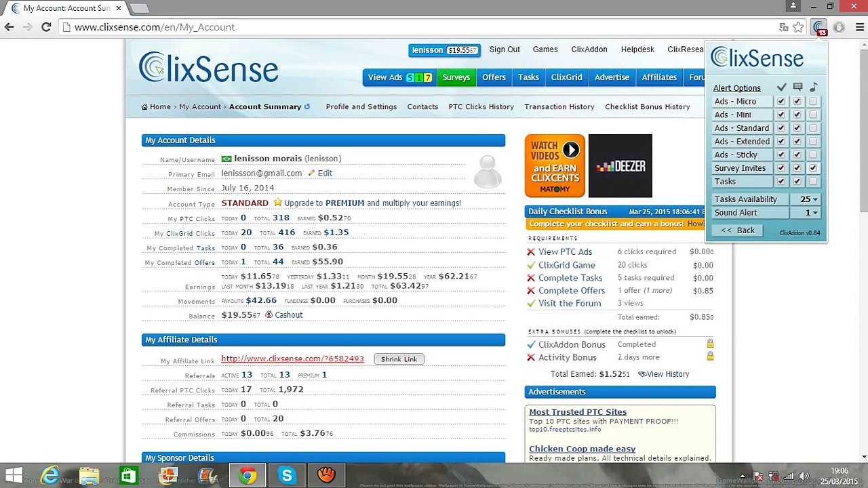The height and width of the screenshot is (488, 868).
Task: Switch to Skype in the taskbar
Action: point(287,475)
